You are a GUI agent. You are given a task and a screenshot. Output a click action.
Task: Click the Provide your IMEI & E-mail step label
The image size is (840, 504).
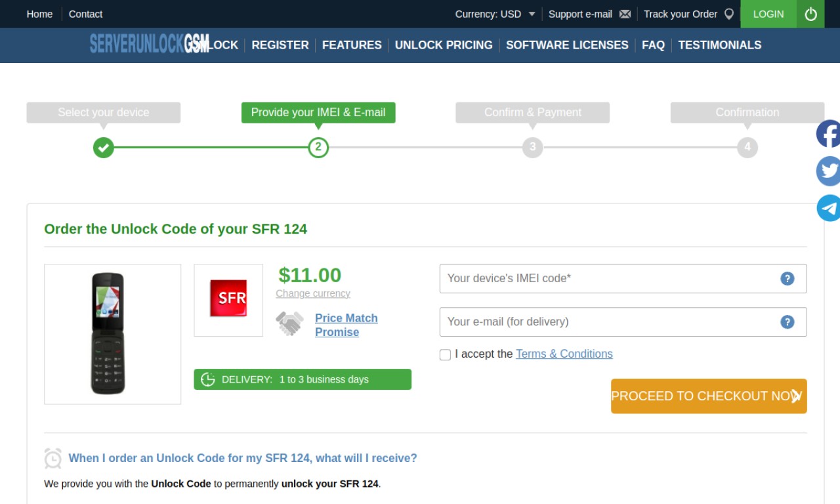[318, 112]
